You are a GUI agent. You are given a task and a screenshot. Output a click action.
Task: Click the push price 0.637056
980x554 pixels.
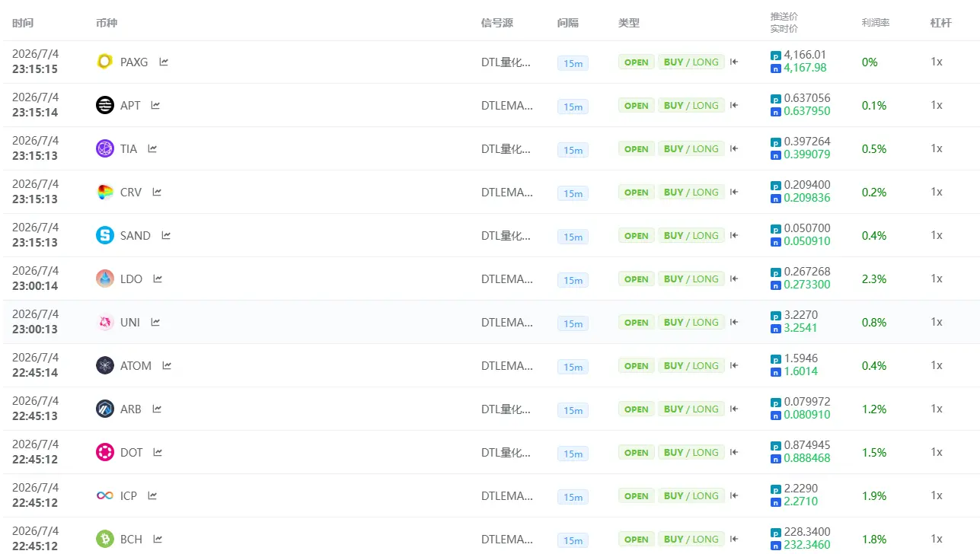pos(807,98)
